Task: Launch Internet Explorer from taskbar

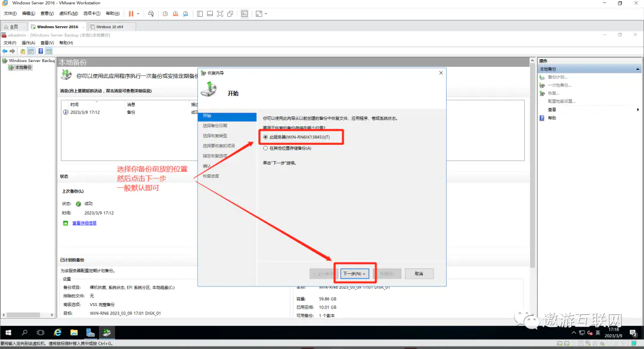Action: point(57,332)
